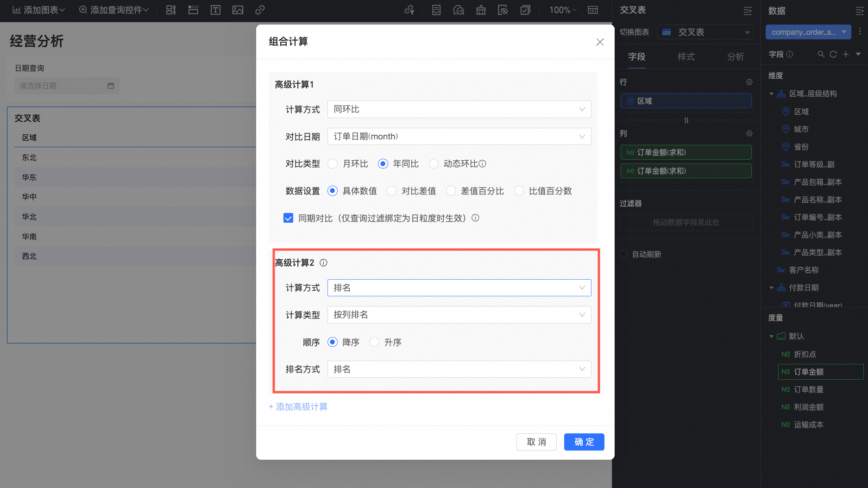Click the field search magnifier icon
This screenshot has width=868, height=488.
pos(821,54)
